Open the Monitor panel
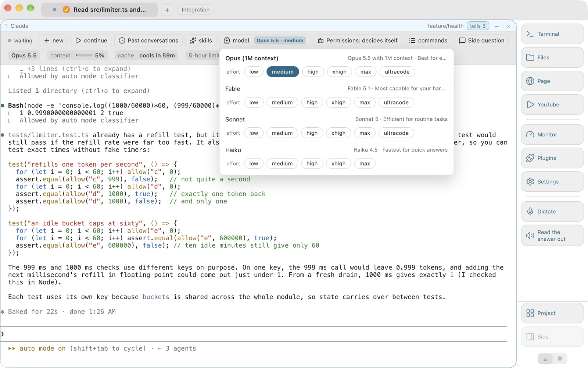The width and height of the screenshot is (588, 368). [x=552, y=134]
